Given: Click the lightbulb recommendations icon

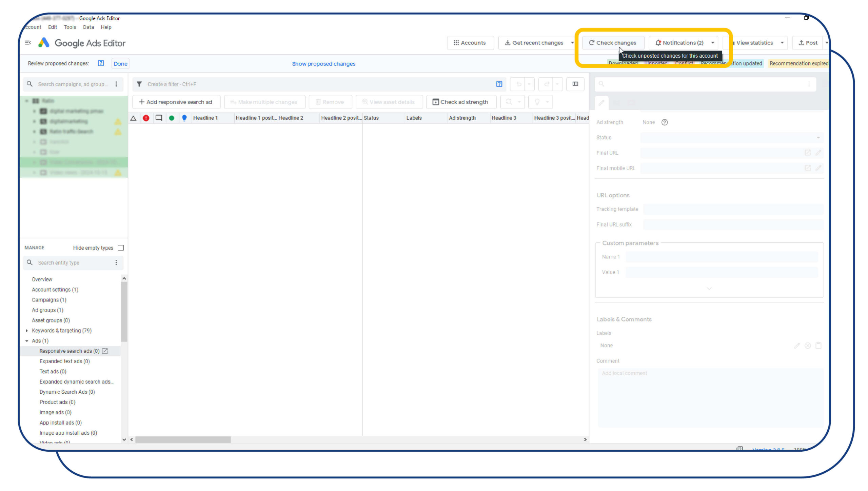Looking at the screenshot, I should [537, 102].
